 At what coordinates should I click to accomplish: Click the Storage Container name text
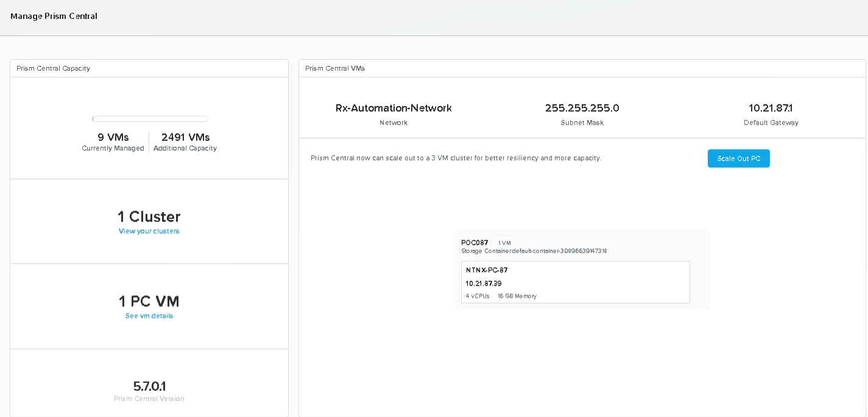(534, 251)
